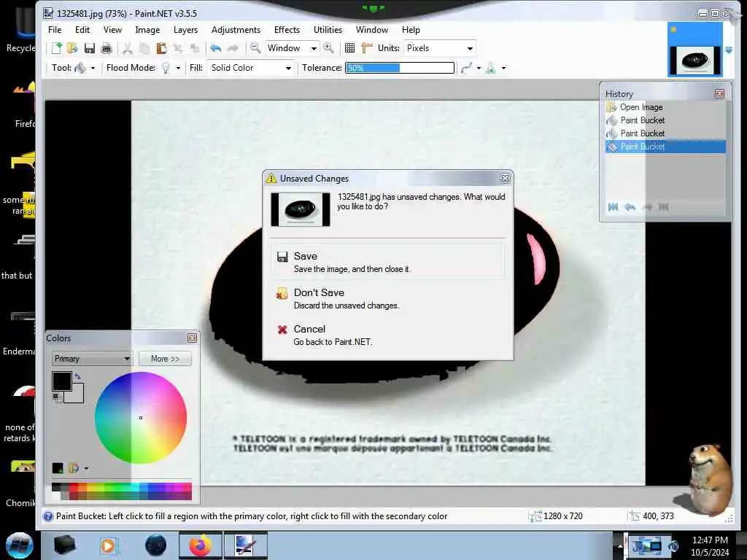Click the Zoom In magnifier icon
Image resolution: width=747 pixels, height=560 pixels.
(328, 47)
